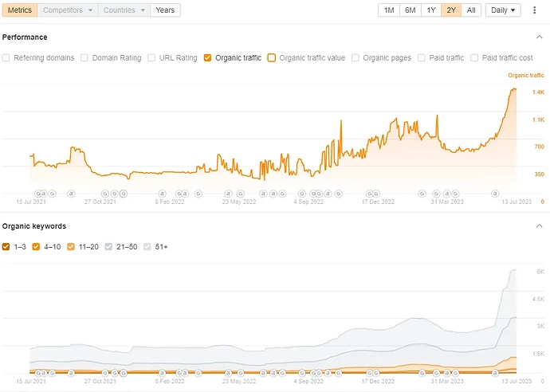Set time range to 1M
550x392 pixels.
tap(389, 10)
